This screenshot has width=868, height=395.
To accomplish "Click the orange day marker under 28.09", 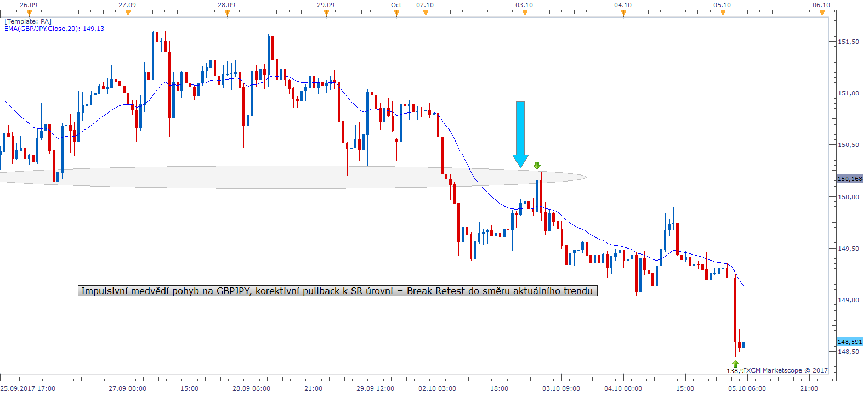I will [227, 13].
